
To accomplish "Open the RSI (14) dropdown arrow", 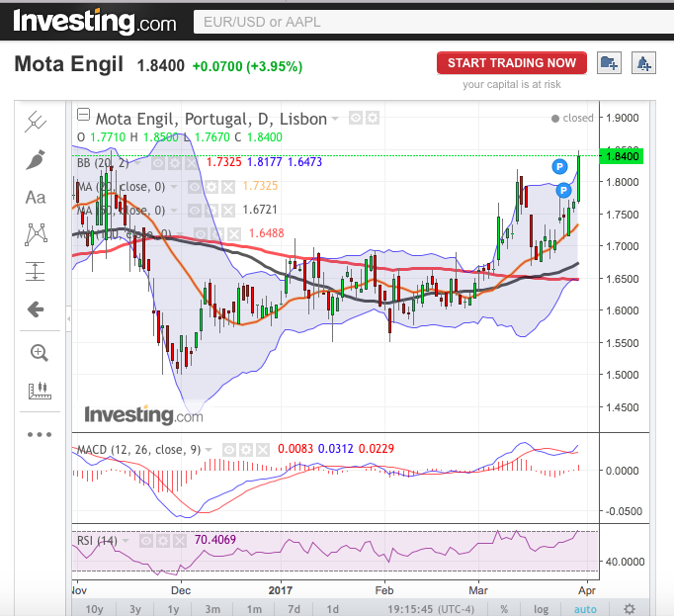I will coord(126,541).
